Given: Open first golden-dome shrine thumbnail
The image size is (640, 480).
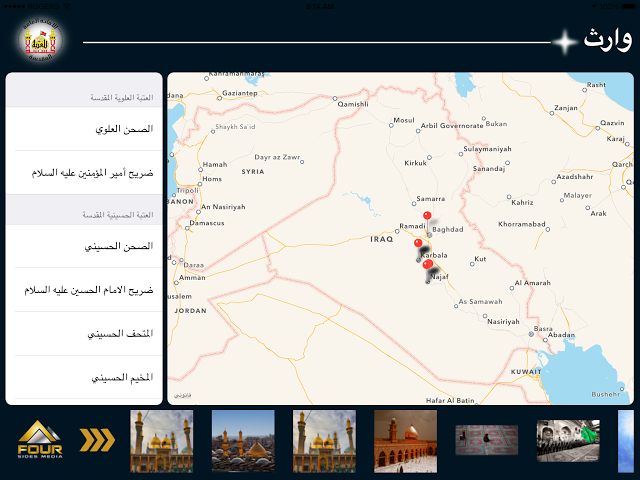Looking at the screenshot, I should [x=162, y=441].
